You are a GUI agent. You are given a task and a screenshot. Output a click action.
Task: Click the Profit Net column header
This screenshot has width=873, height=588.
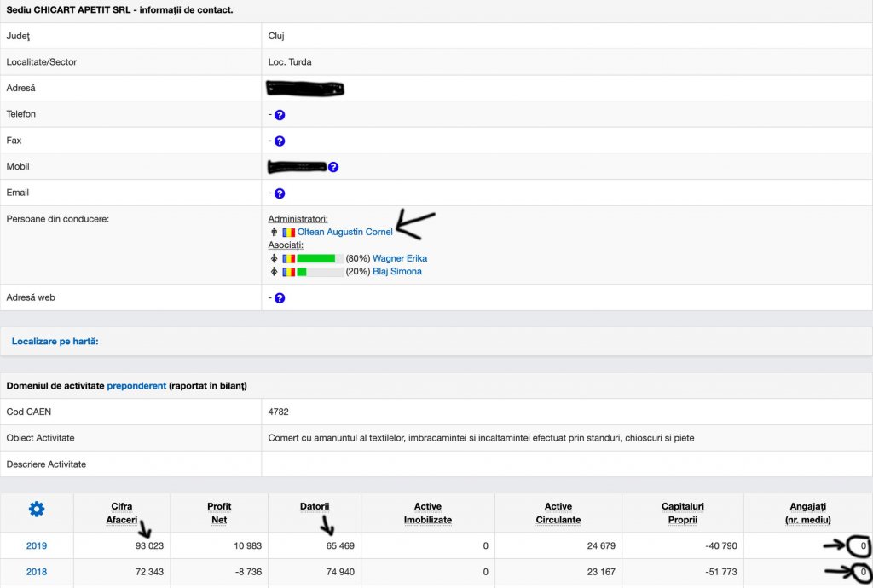[x=219, y=513]
